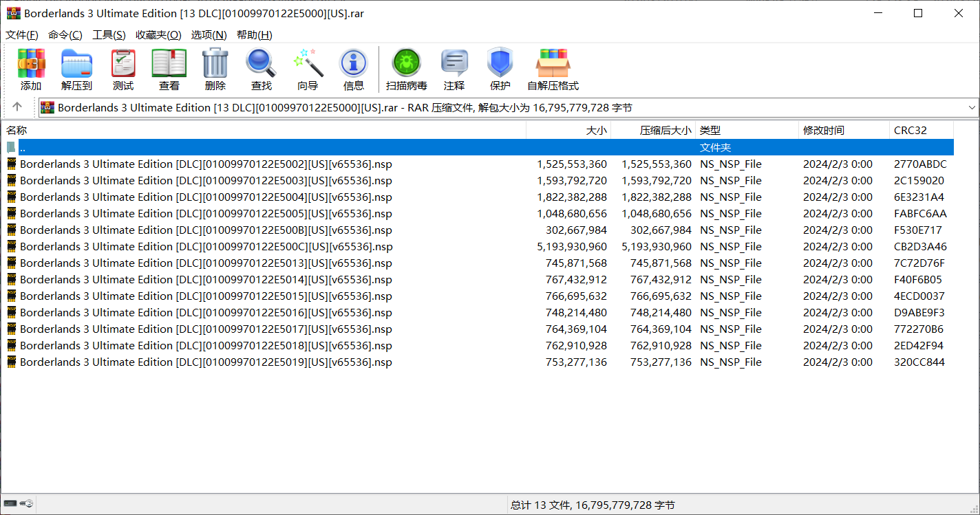Sort by the CRC32 column header
The width and height of the screenshot is (980, 515).
[922, 130]
